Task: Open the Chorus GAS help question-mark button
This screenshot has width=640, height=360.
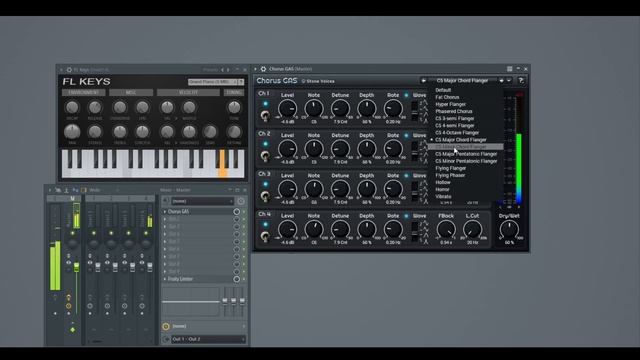Action: click(521, 80)
